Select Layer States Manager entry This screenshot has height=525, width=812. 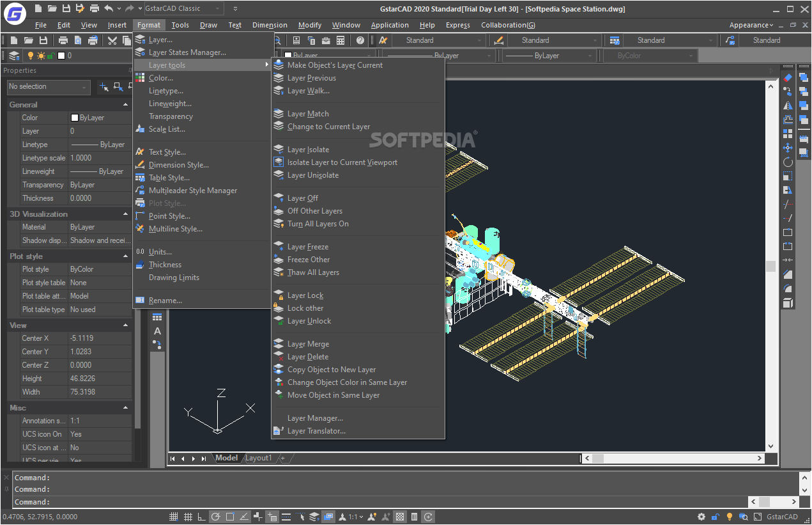tap(203, 52)
